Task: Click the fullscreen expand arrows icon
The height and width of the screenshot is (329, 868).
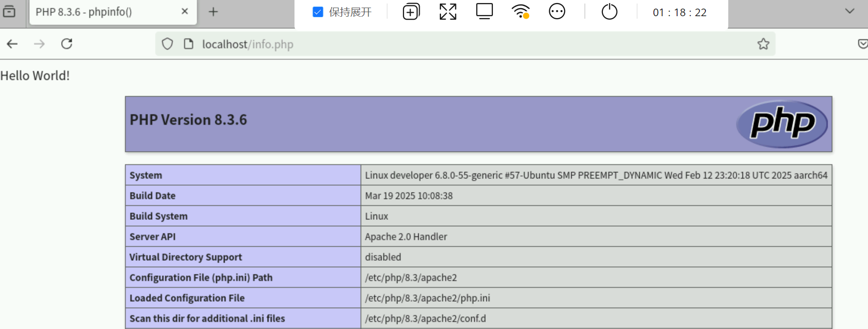Action: [x=448, y=12]
